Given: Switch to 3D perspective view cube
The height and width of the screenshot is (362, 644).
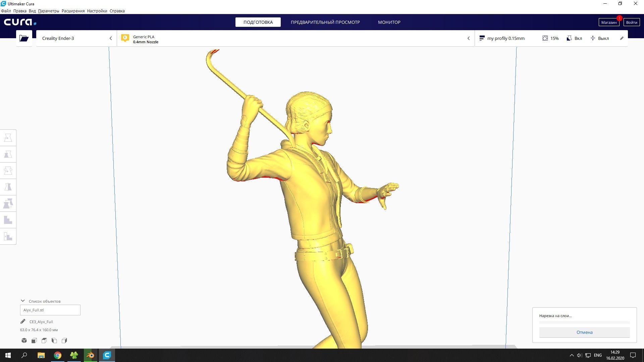Looking at the screenshot, I should tap(24, 341).
